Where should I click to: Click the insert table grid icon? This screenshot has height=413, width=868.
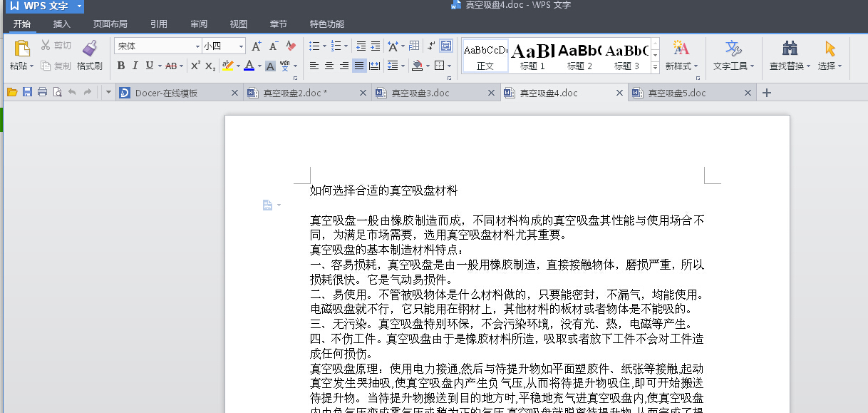414,46
